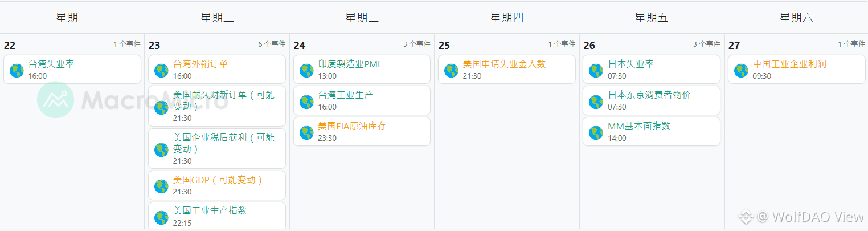Image resolution: width=868 pixels, height=231 pixels.
Task: Click the 3 个事件 count on day 24
Action: pos(416,44)
